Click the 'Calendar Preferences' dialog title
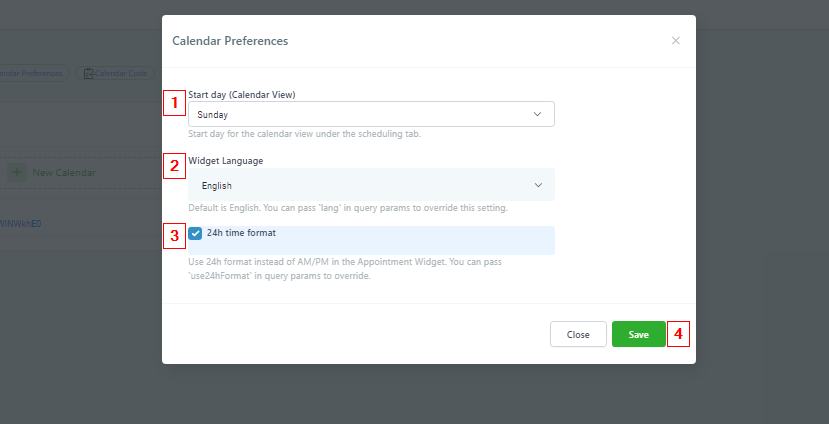Screen dimensions: 829x424 tap(230, 41)
